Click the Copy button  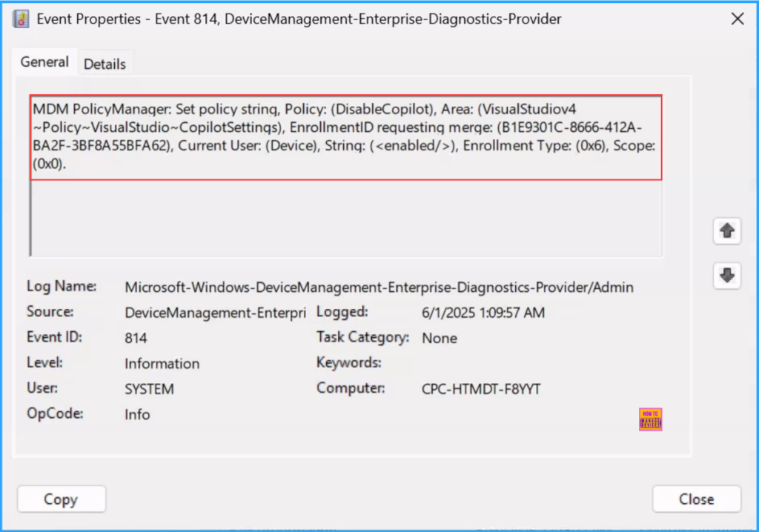pyautogui.click(x=61, y=499)
